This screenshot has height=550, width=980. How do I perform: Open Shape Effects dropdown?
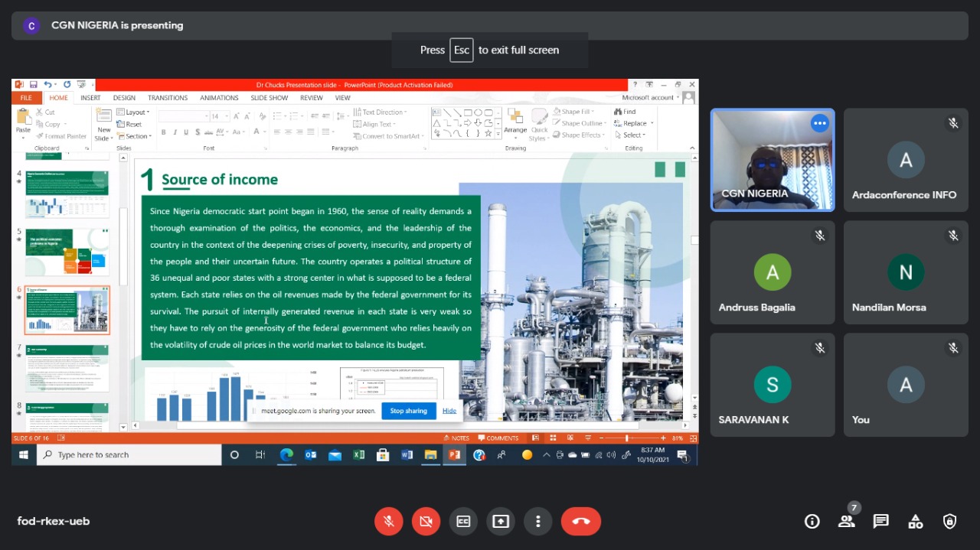[x=579, y=135]
